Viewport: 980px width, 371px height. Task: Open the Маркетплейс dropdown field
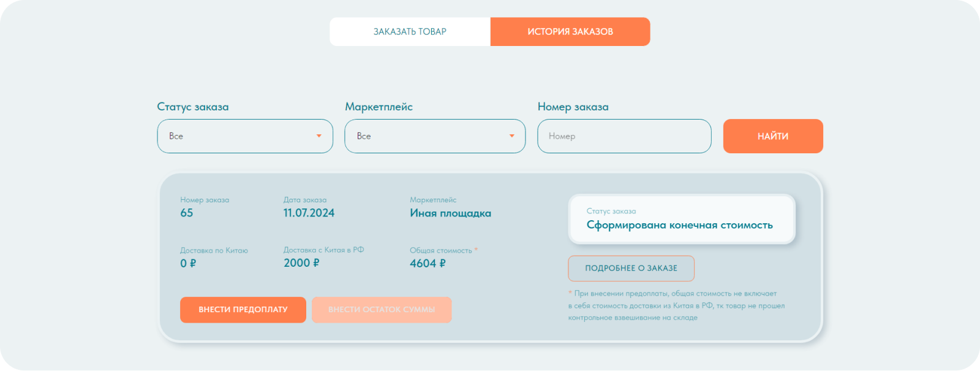tap(434, 136)
